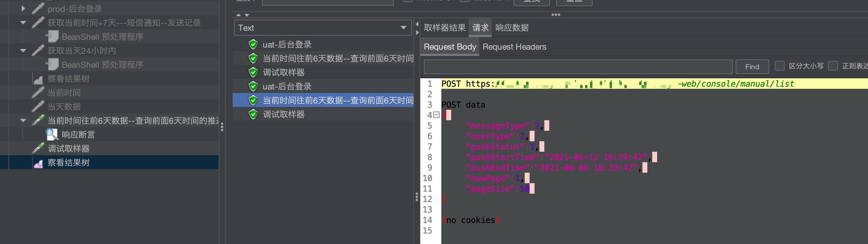The width and height of the screenshot is (868, 244).
Task: Click the highlighted 察看结果树 listener icon
Action: tap(38, 163)
